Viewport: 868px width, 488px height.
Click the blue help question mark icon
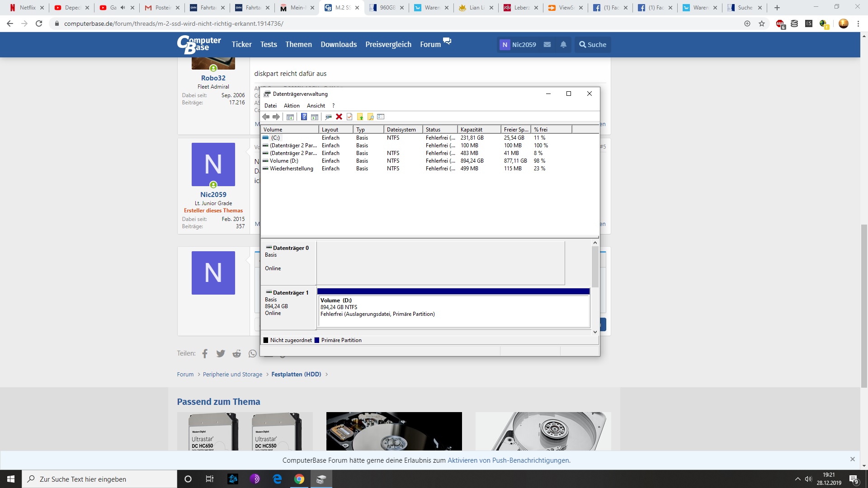tap(304, 117)
